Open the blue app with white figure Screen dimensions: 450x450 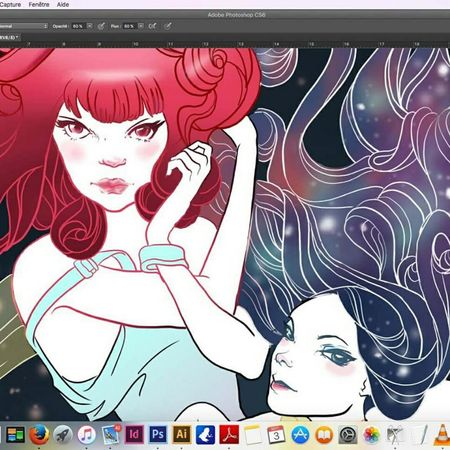(x=205, y=435)
